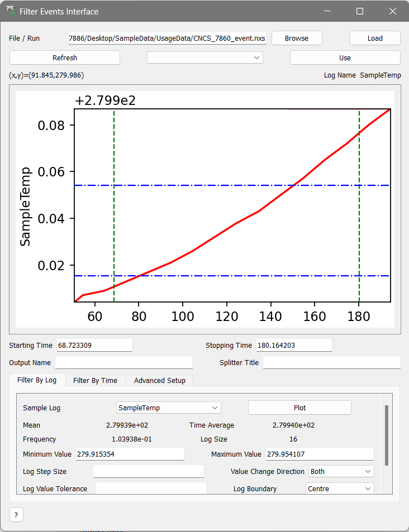Viewport: 409px width, 532px height.
Task: Open the help question mark button
Action: (16, 515)
